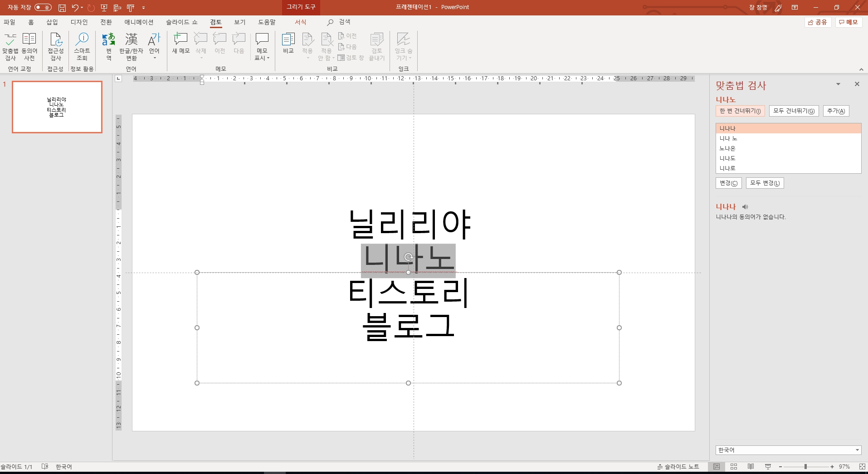Switch to the 보기 ribbon tab
Image resolution: width=868 pixels, height=474 pixels.
[240, 22]
